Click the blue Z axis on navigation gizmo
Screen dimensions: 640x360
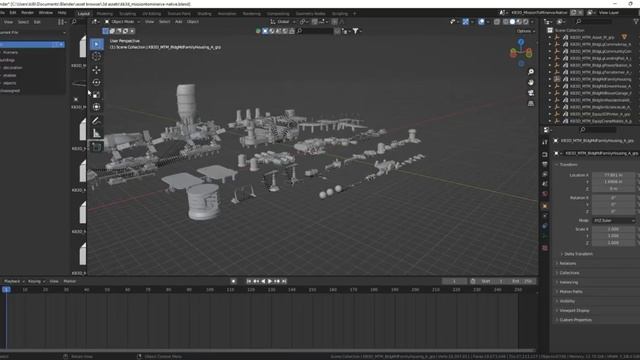[521, 42]
